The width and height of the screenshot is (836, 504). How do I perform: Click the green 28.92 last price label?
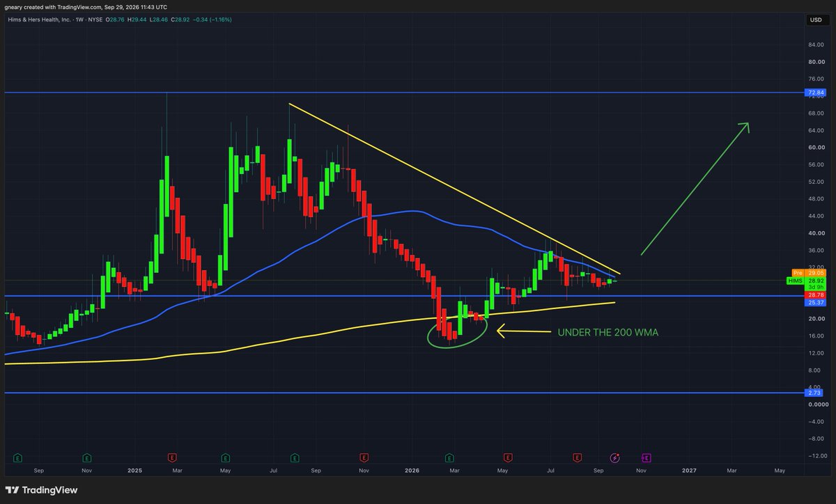pos(814,280)
